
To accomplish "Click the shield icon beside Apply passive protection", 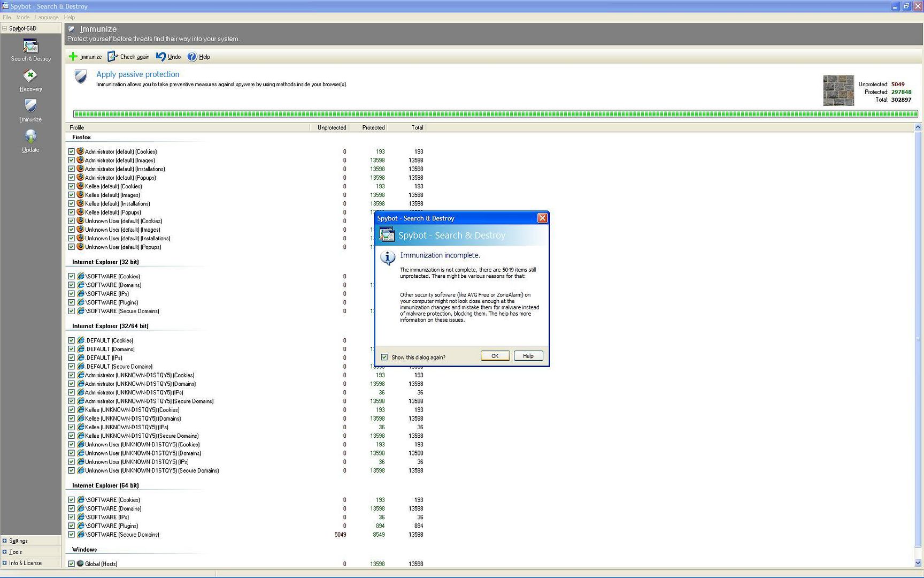I will click(81, 77).
